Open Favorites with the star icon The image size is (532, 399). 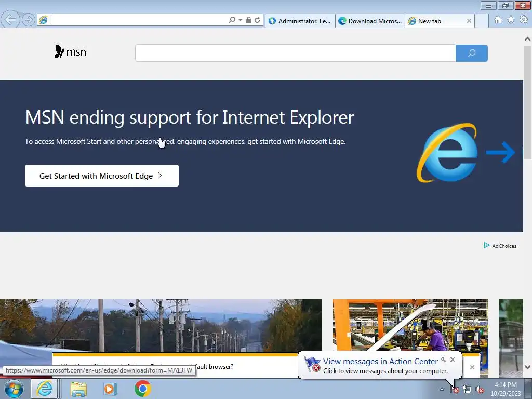511,20
